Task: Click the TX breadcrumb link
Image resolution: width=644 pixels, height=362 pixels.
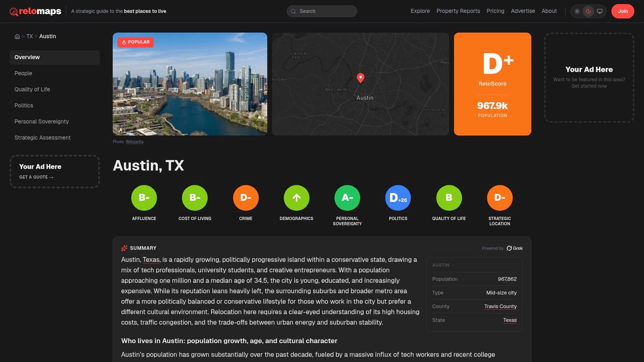Action: (x=30, y=36)
